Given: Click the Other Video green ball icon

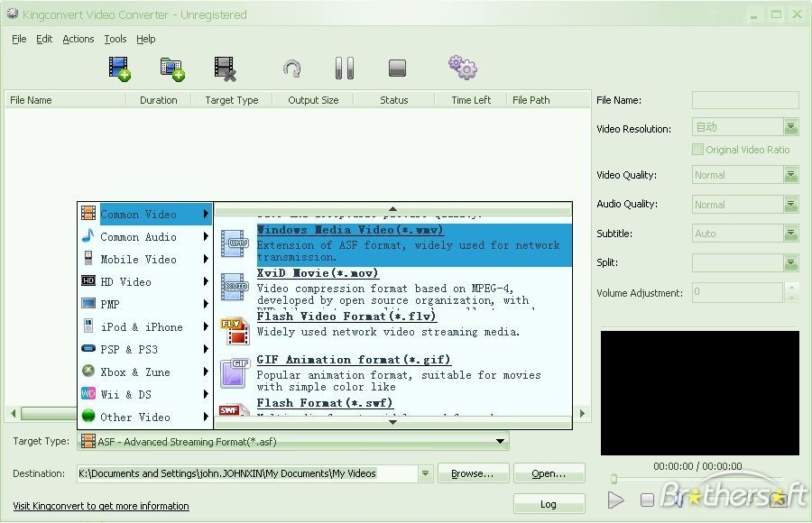Looking at the screenshot, I should [88, 416].
